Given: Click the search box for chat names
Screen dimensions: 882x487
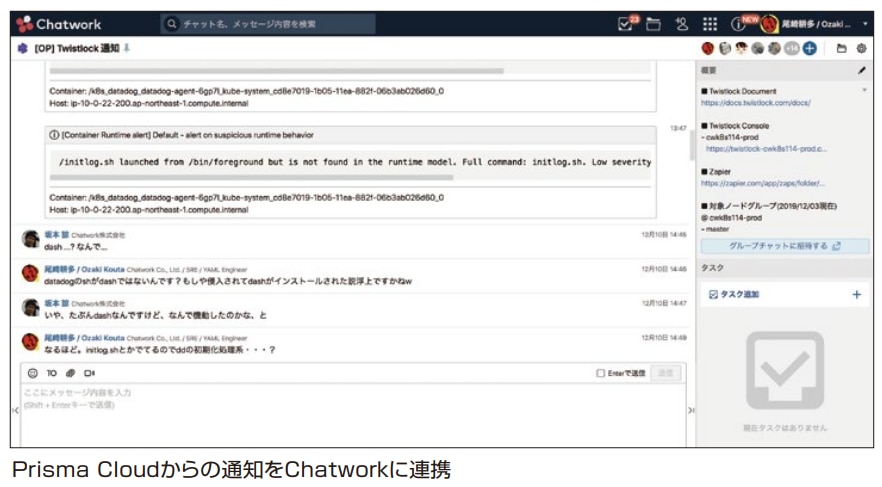Looking at the screenshot, I should coord(268,24).
